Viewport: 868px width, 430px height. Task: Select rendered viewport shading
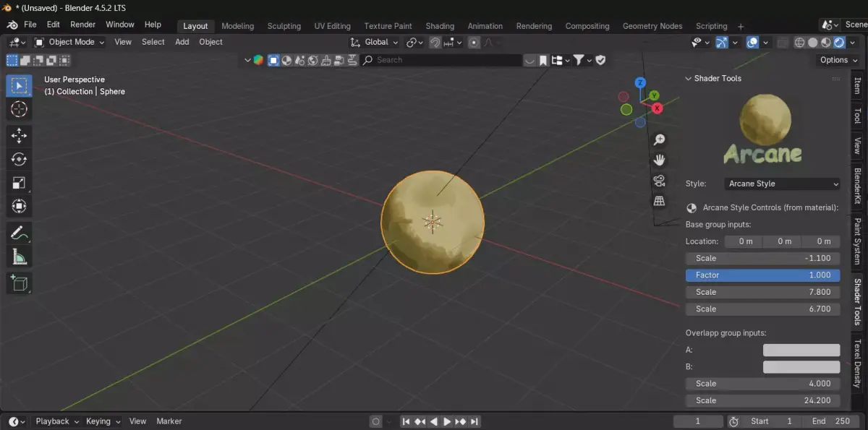839,42
